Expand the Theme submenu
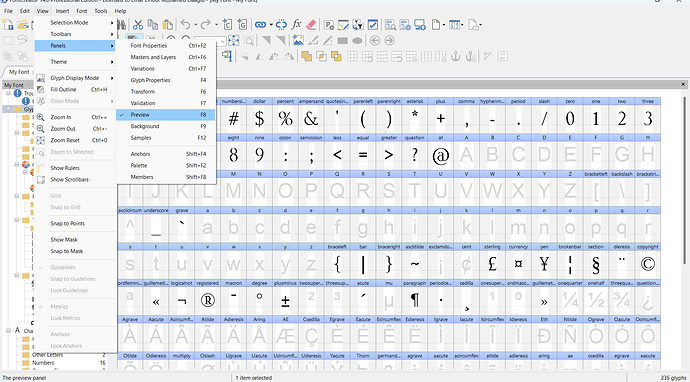 (75, 62)
